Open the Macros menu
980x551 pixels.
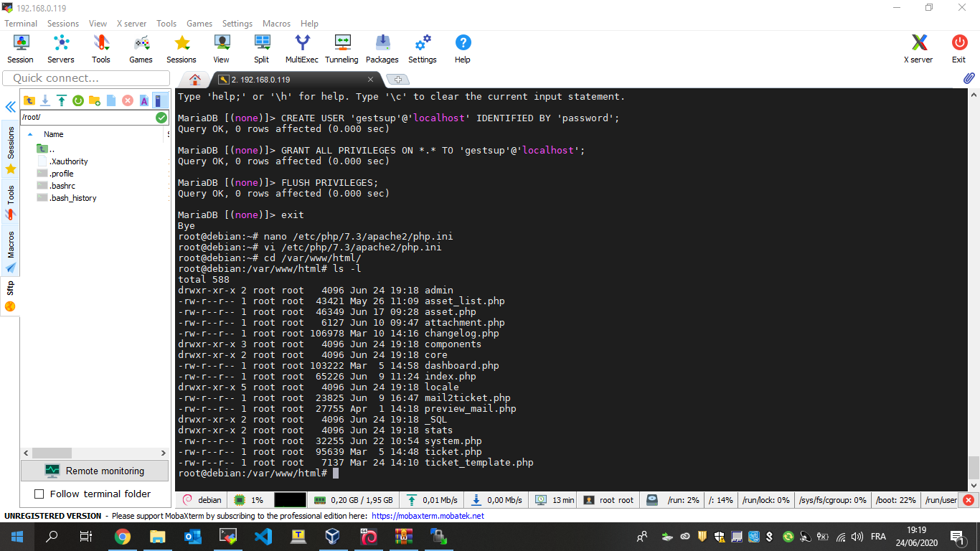click(x=276, y=24)
